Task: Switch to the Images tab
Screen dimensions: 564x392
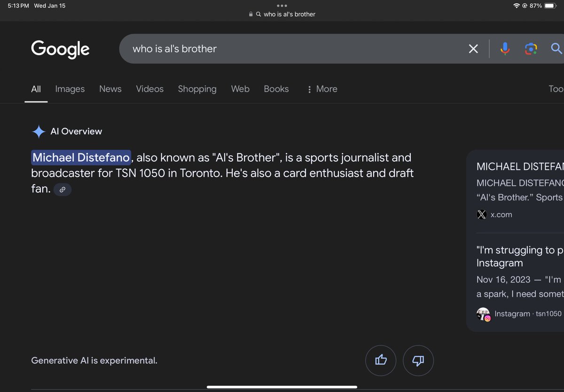Action: (70, 89)
